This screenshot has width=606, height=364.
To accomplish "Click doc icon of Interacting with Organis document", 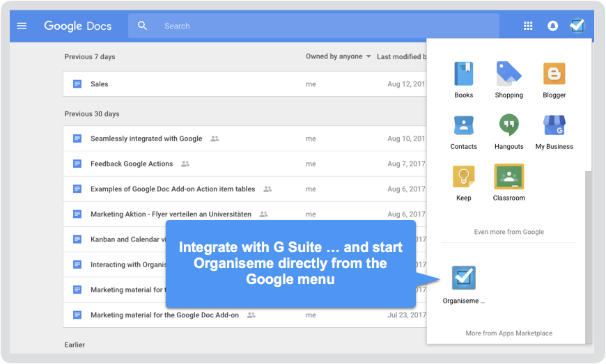I will (x=77, y=264).
